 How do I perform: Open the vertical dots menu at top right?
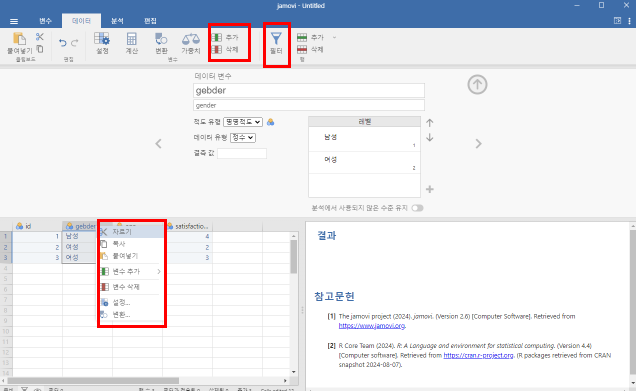point(629,21)
